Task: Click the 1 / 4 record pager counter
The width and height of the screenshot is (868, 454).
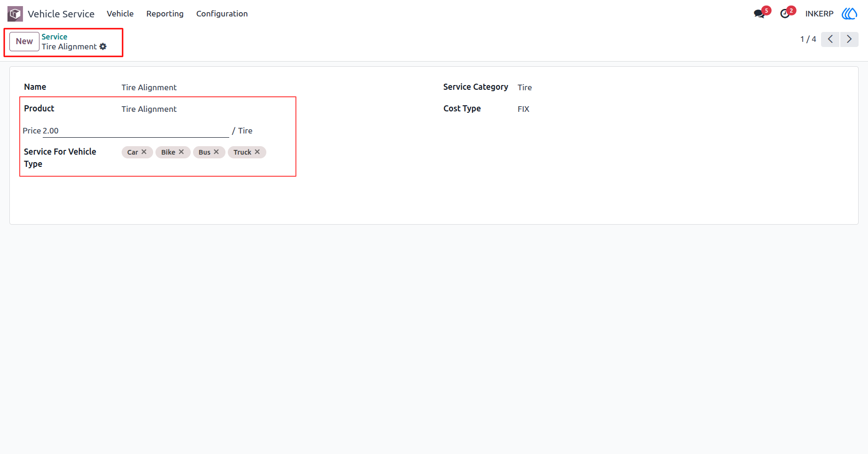Action: pos(808,39)
